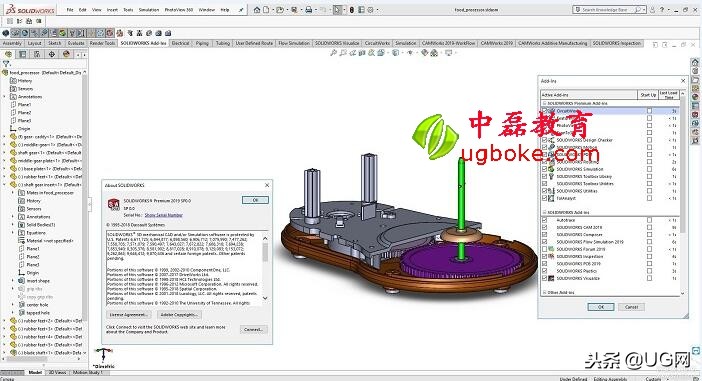702x381 pixels.
Task: Toggle the Autotrace active checkbox
Action: point(545,220)
